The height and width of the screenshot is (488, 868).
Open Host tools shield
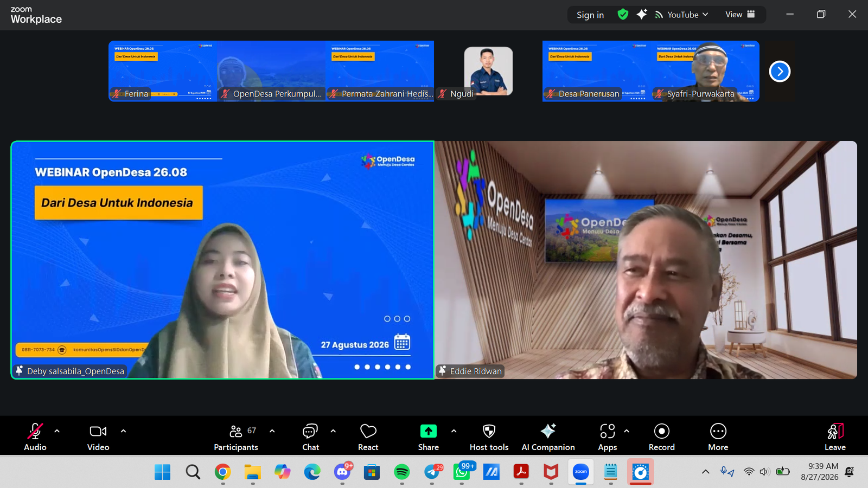click(x=489, y=436)
